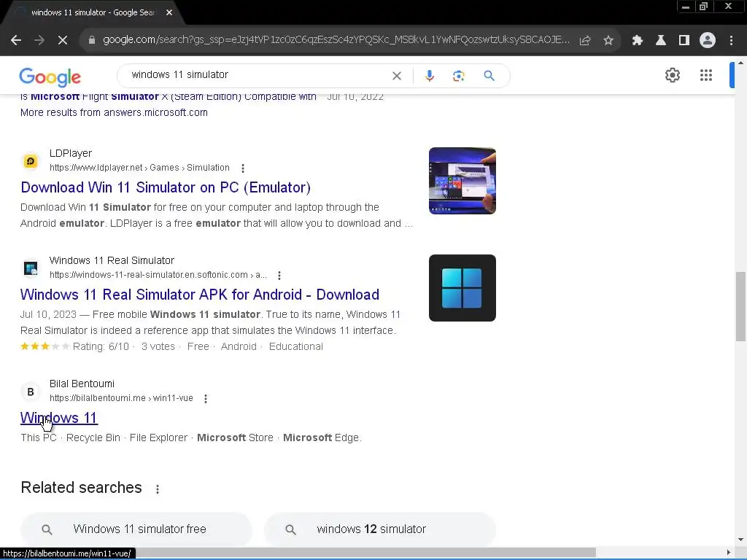Click scroll up arrow of page scrollbar
This screenshot has height=560, width=747.
click(x=740, y=63)
